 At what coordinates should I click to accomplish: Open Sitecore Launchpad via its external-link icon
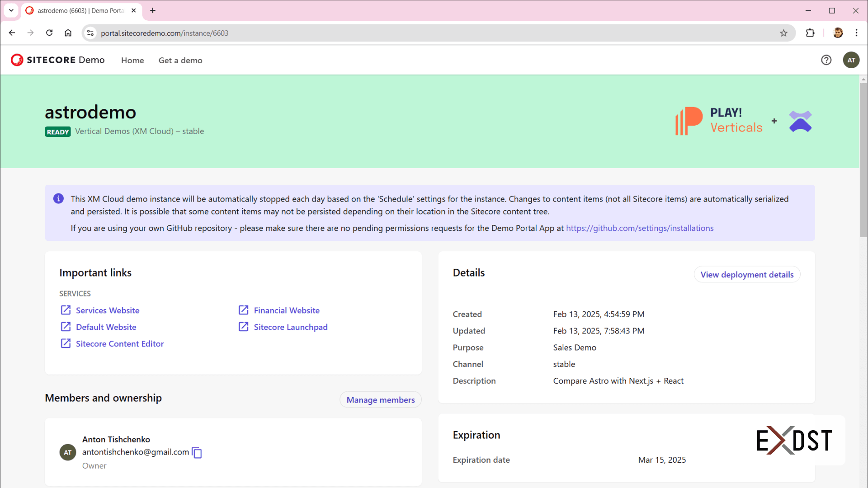pos(244,327)
